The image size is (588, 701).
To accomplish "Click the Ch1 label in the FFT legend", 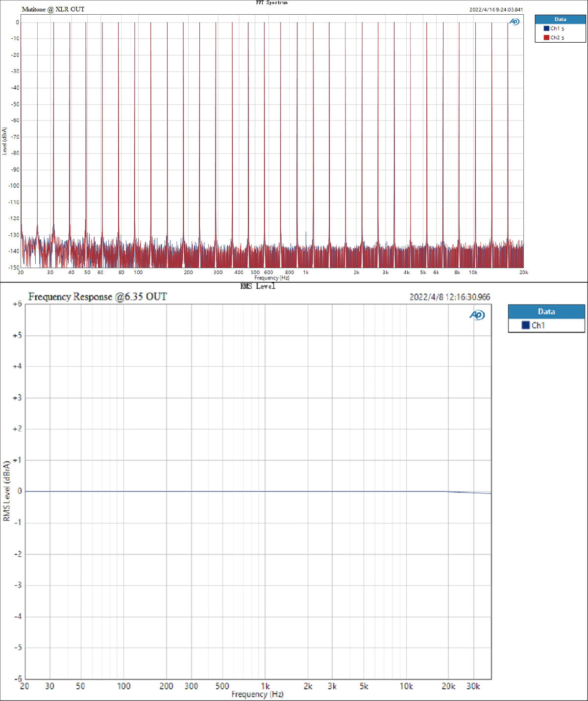I will pyautogui.click(x=555, y=28).
